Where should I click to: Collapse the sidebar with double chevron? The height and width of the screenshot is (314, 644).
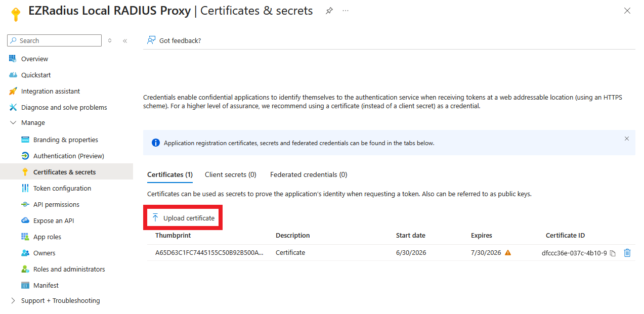[x=125, y=40]
